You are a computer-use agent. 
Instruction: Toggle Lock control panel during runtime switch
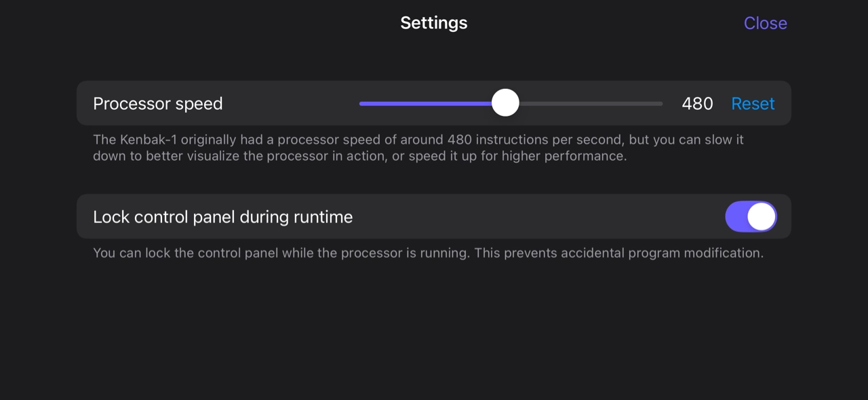(x=751, y=217)
